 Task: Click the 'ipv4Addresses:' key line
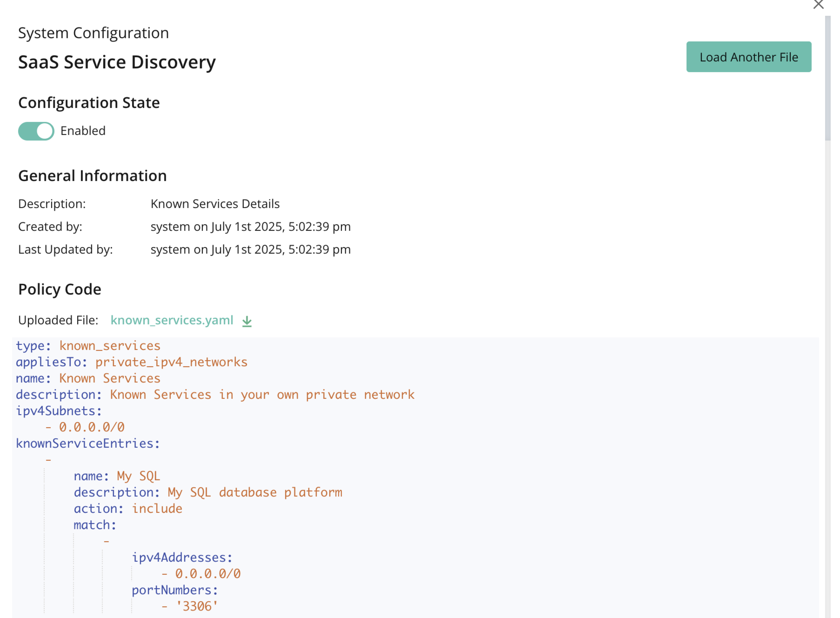tap(182, 558)
